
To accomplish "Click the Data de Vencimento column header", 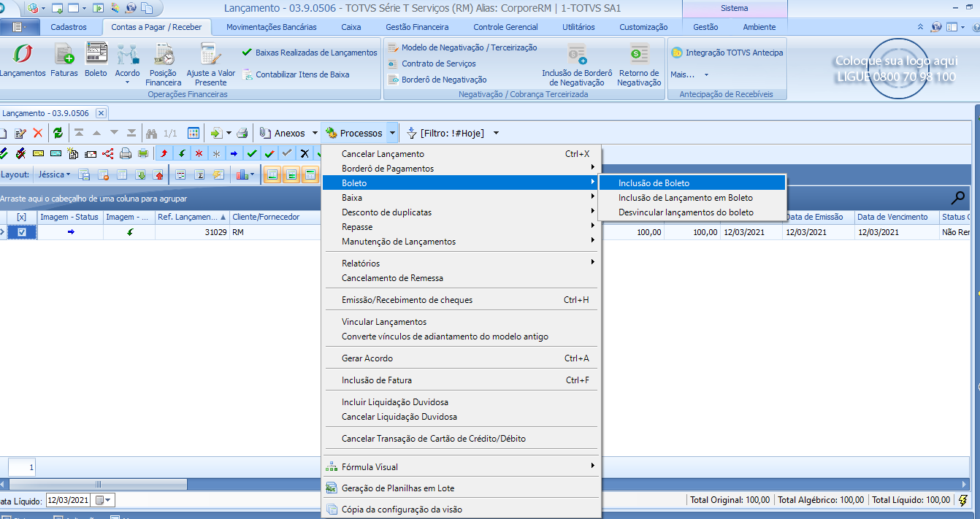I will pos(896,217).
